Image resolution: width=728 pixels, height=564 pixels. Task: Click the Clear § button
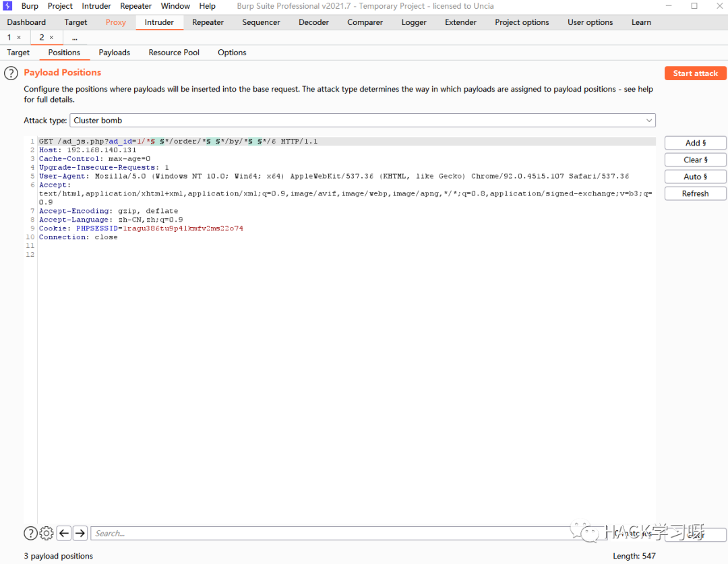(696, 160)
